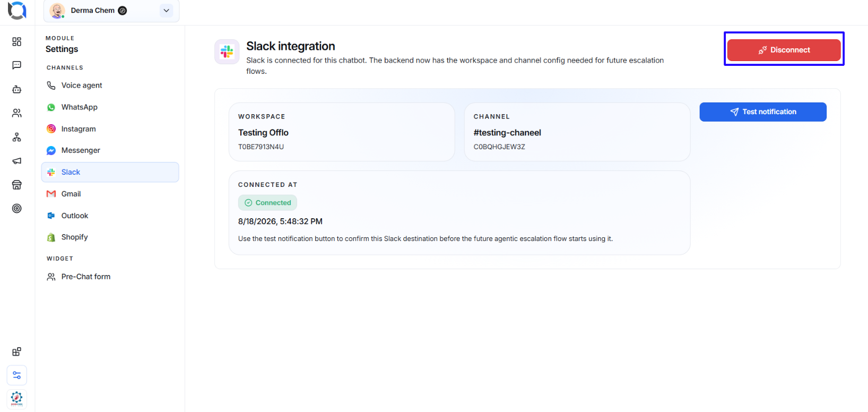Screen dimensions: 868x412
Task: Open the bot icon in left rail
Action: click(17, 89)
